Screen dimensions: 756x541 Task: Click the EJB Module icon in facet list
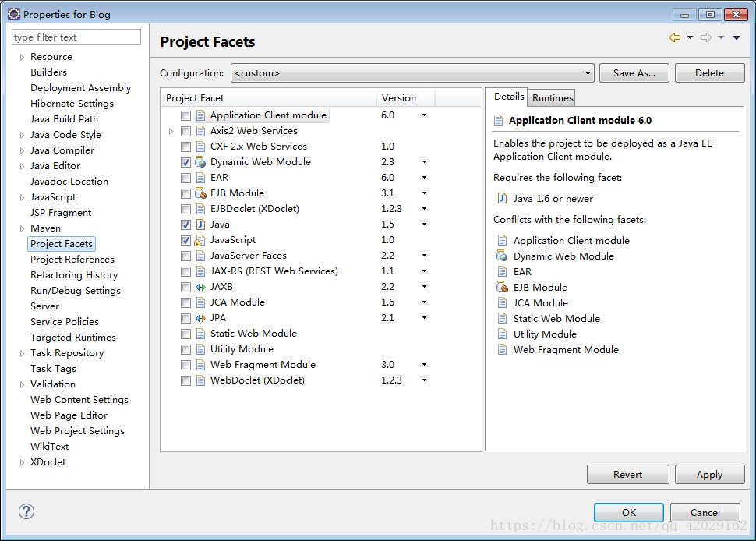[x=200, y=193]
